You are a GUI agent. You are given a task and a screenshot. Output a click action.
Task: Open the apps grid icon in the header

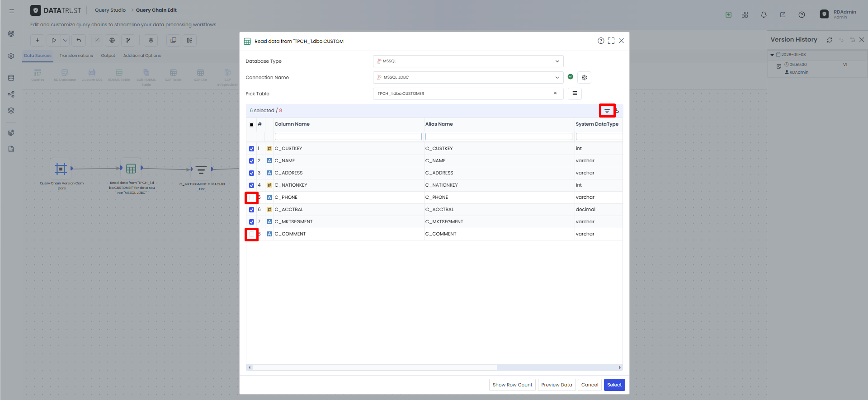point(745,14)
